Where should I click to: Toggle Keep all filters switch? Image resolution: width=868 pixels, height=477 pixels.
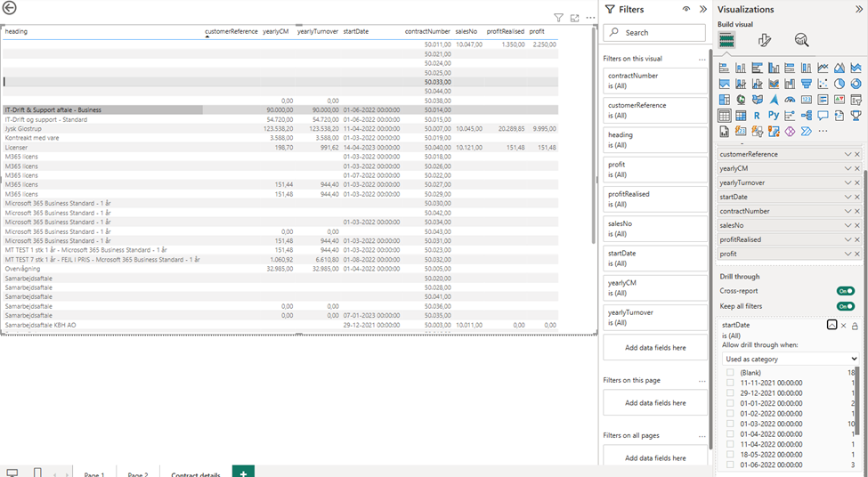[x=846, y=306]
